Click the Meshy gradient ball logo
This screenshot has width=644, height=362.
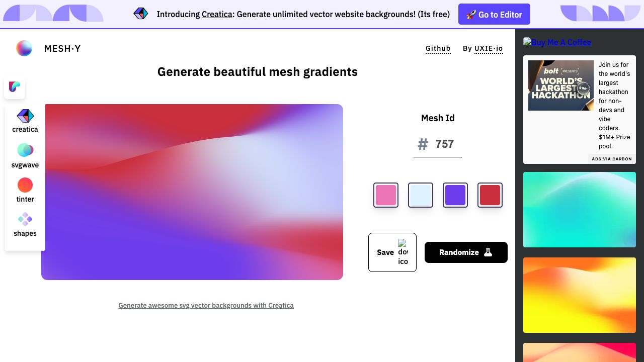[x=24, y=48]
